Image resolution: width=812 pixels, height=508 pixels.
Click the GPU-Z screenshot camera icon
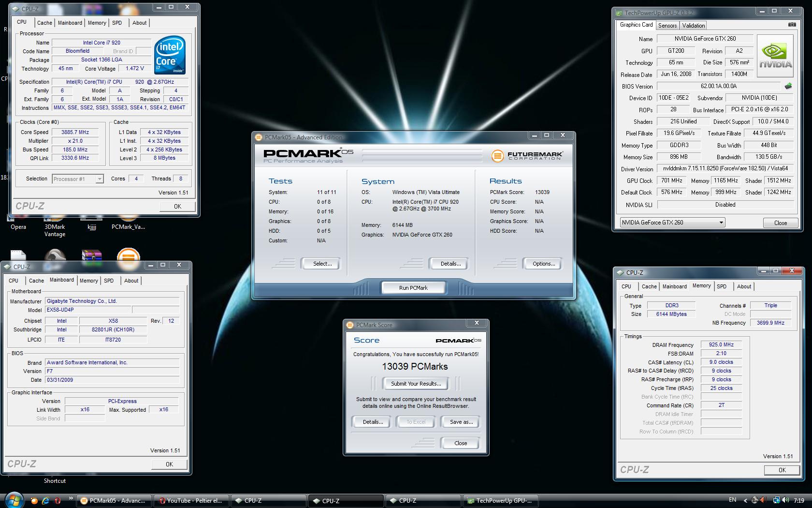pos(792,25)
